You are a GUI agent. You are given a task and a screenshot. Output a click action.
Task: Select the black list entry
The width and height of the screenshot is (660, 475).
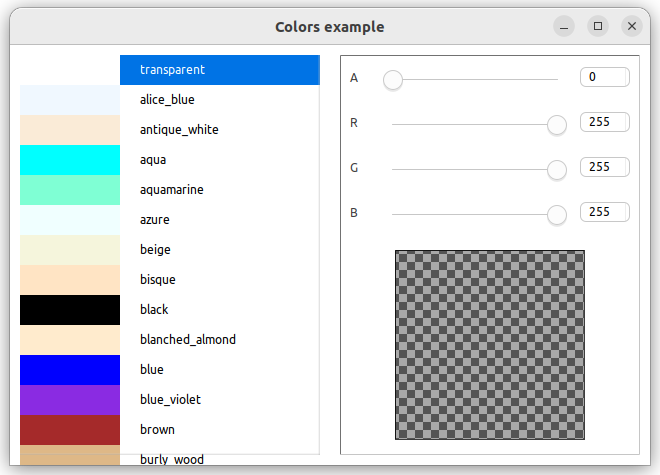[220, 310]
